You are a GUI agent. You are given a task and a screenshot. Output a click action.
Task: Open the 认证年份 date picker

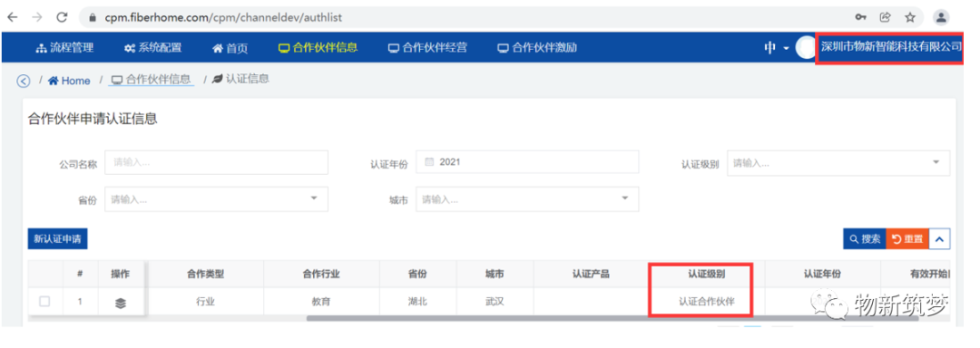click(x=527, y=162)
